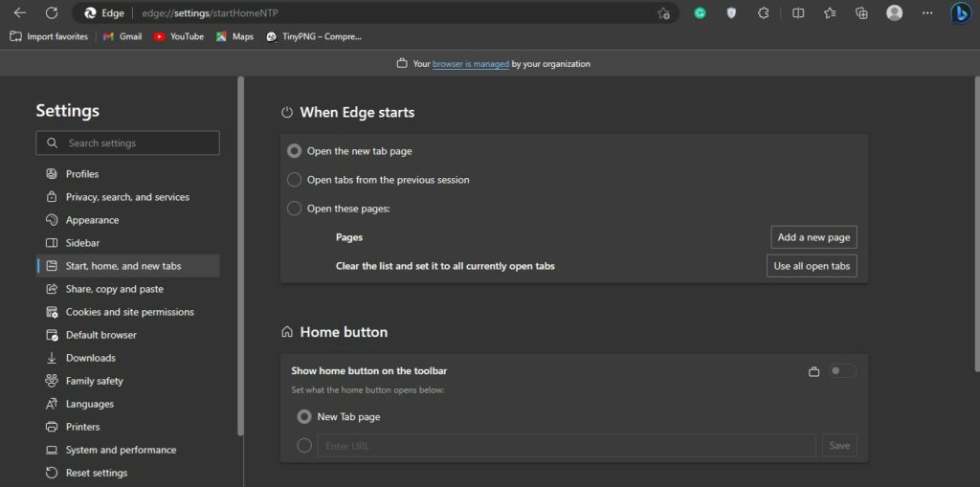Select "Open tabs from the previous session"

click(x=295, y=180)
